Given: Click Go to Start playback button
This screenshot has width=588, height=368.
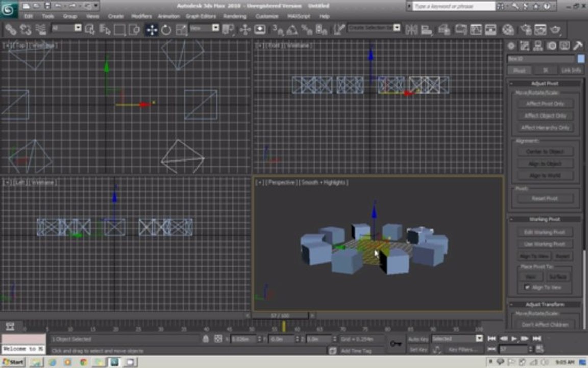Looking at the screenshot, I should click(492, 339).
